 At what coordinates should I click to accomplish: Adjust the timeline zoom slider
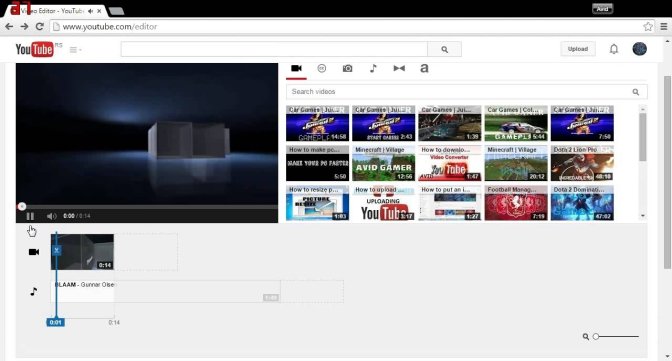coord(596,337)
